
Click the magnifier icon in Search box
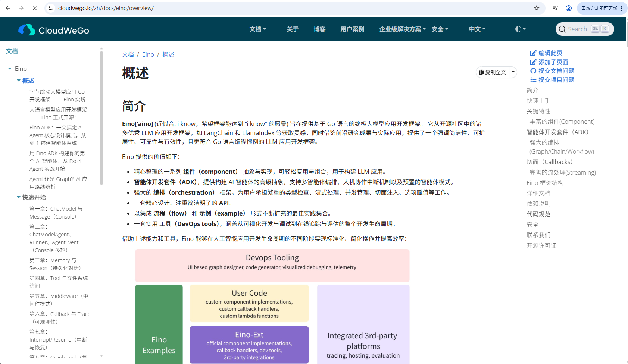562,29
